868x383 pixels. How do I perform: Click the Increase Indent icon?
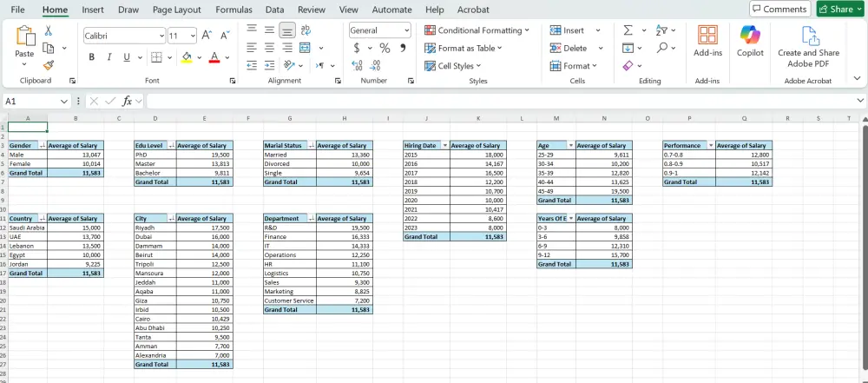[x=270, y=65]
